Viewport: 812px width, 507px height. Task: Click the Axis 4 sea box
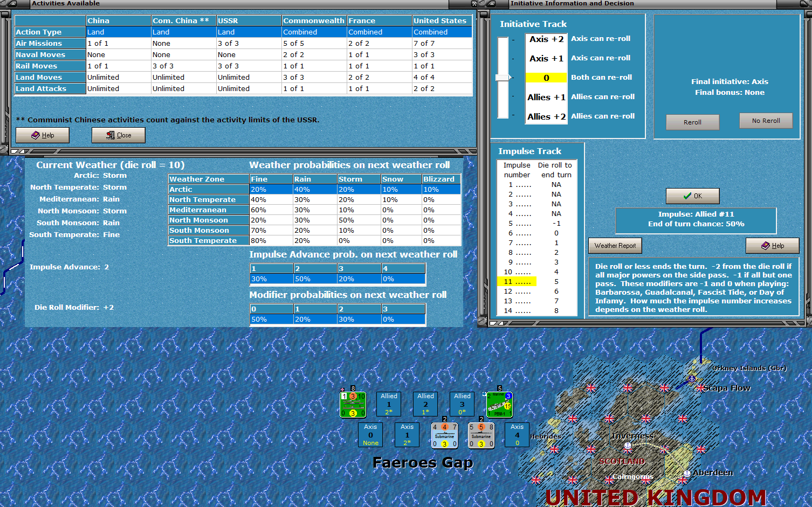517,434
